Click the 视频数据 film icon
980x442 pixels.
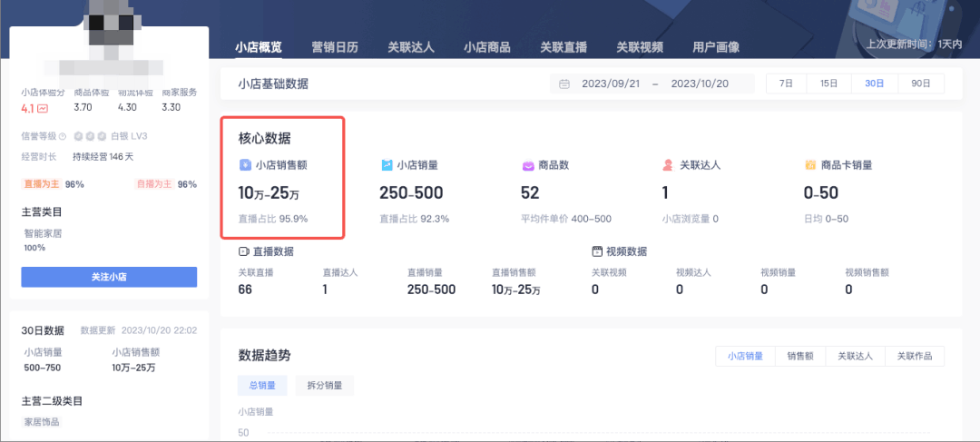(x=597, y=251)
